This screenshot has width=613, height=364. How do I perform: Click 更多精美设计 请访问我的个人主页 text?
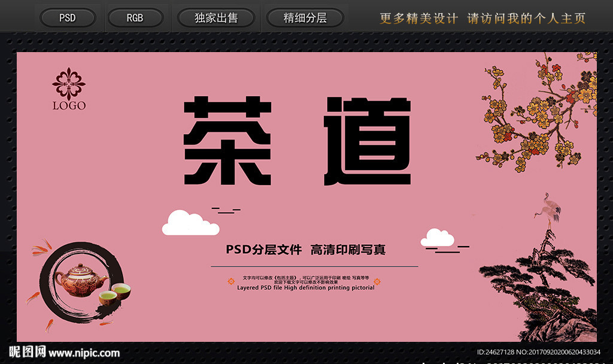pos(482,19)
